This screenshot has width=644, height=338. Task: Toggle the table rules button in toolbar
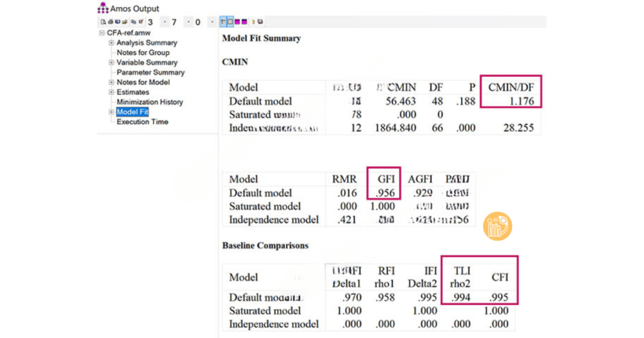click(x=223, y=22)
